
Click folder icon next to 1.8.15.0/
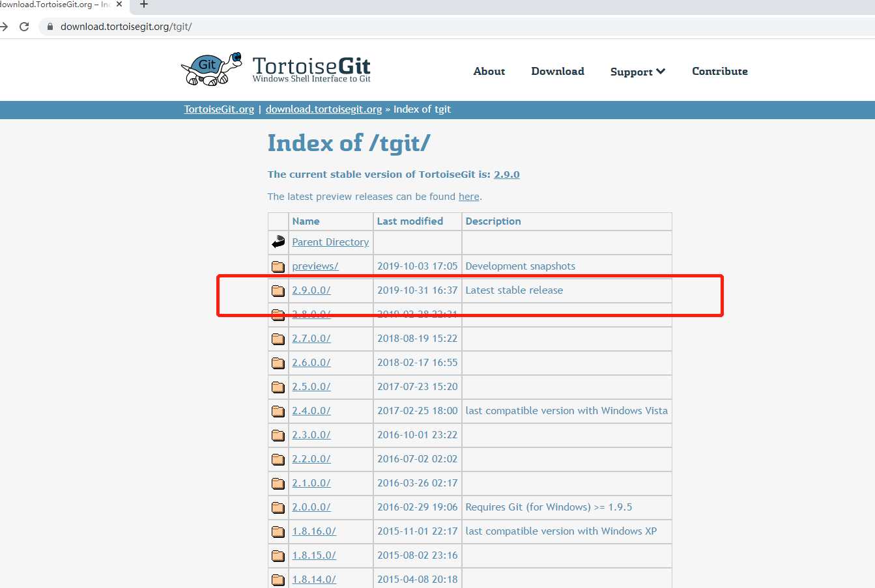pos(278,555)
